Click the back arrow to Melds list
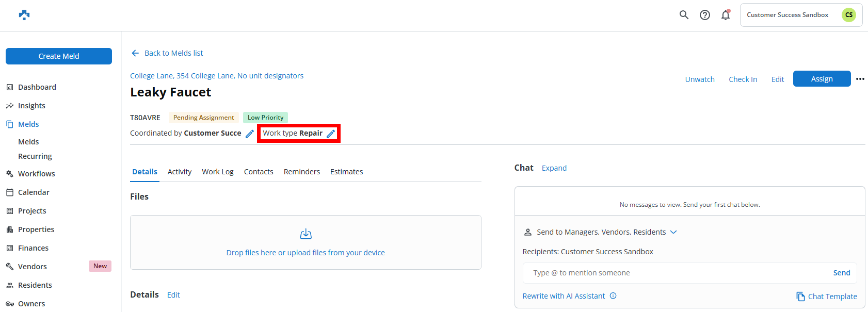 (x=135, y=53)
